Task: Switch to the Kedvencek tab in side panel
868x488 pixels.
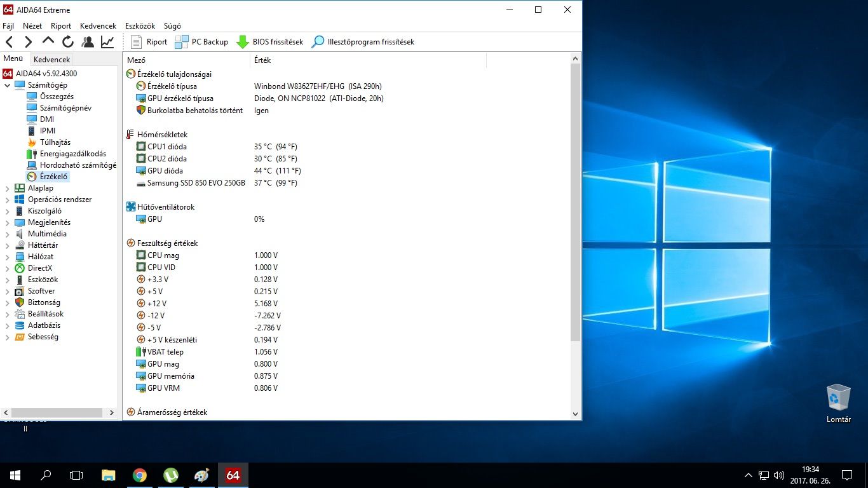Action: (52, 59)
